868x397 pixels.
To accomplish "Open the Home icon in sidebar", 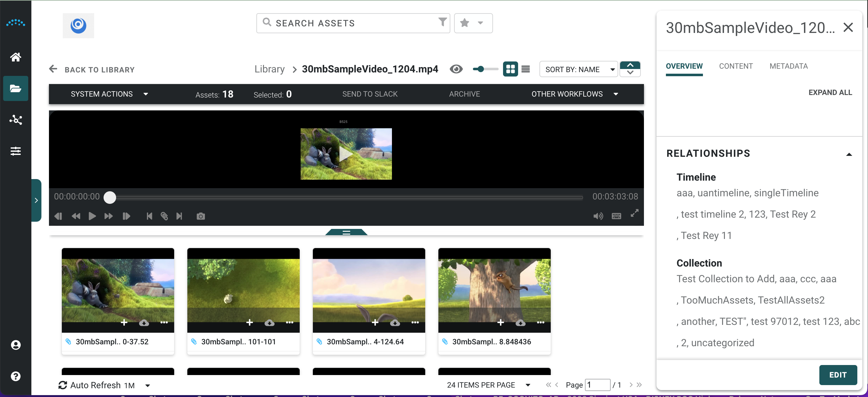I will (x=15, y=57).
